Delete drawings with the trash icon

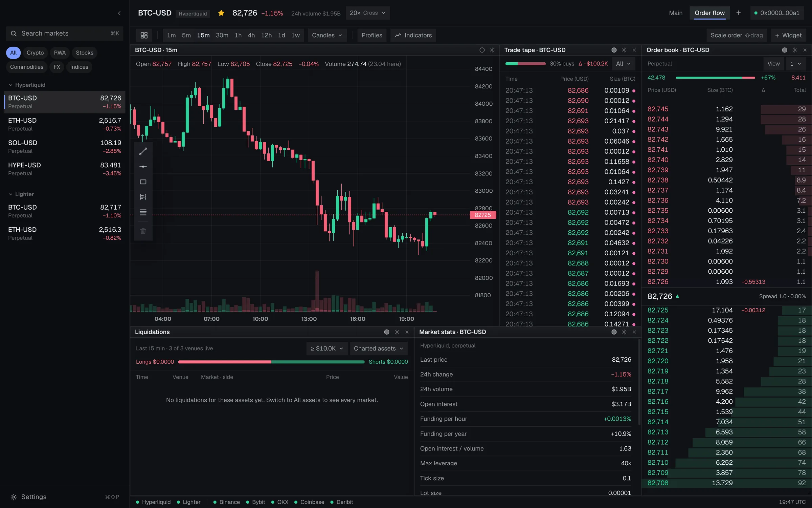[x=143, y=231]
